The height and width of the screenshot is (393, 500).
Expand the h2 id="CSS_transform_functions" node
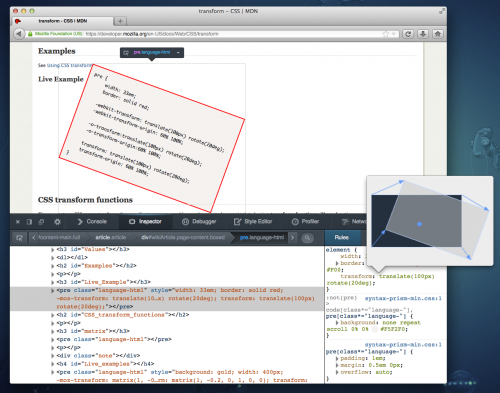(x=52, y=315)
